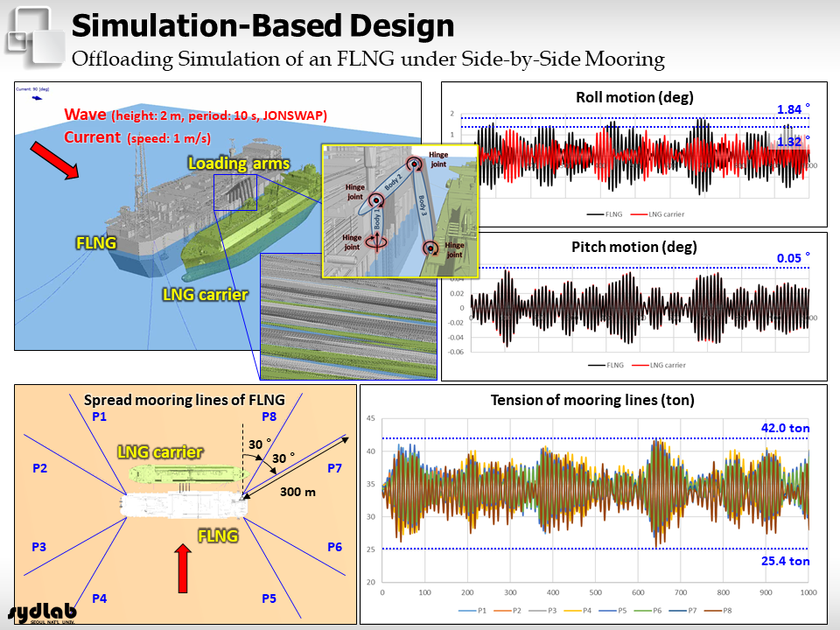Click the '500' x-axis tick on the tension chart

click(595, 592)
